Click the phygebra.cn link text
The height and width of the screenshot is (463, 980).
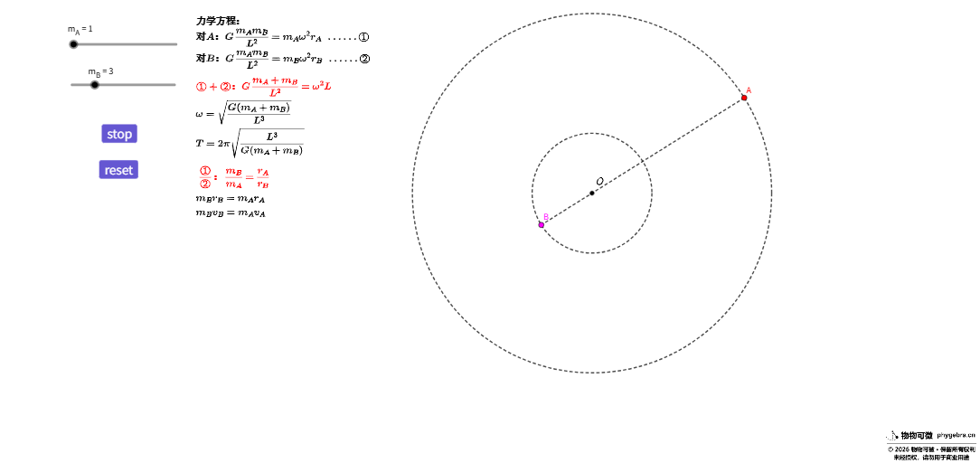(956, 435)
